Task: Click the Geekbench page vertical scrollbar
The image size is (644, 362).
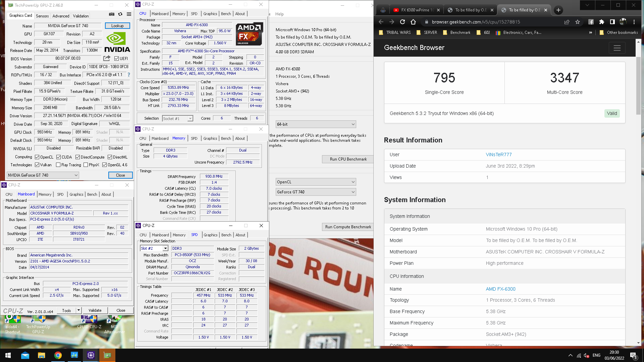Action: [638, 86]
